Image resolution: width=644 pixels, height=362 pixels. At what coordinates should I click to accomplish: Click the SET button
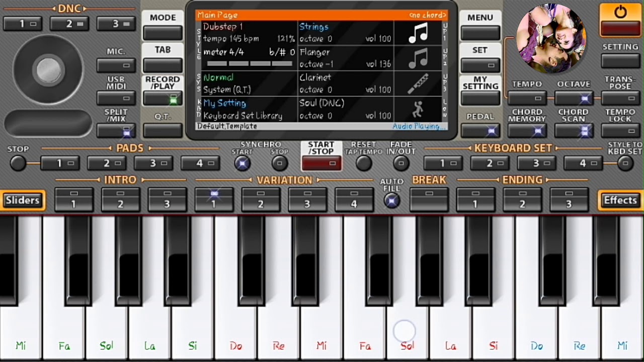[x=480, y=65]
